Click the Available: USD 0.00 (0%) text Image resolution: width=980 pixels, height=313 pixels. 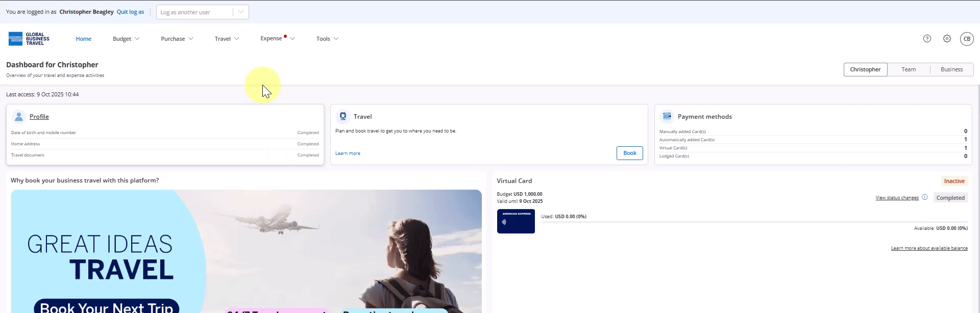(941, 228)
